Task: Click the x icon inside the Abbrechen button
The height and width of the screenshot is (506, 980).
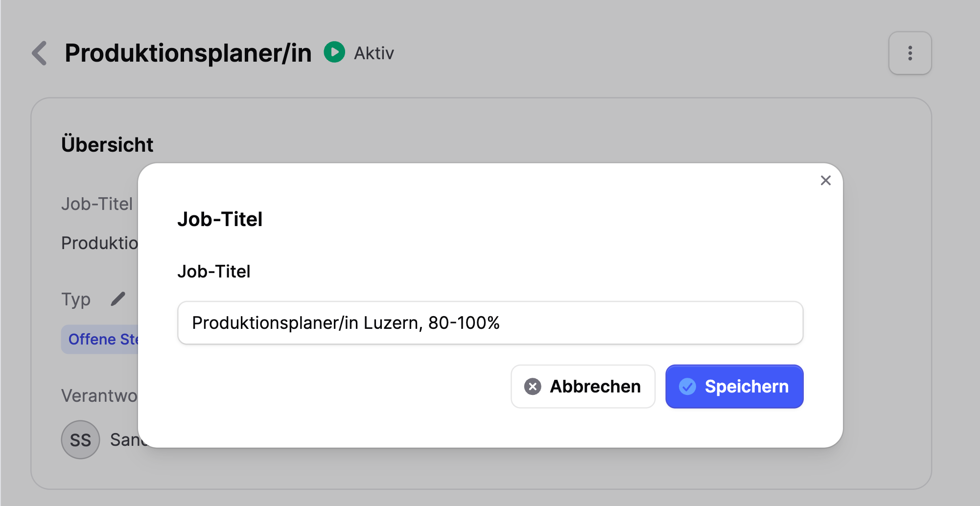Action: tap(533, 387)
